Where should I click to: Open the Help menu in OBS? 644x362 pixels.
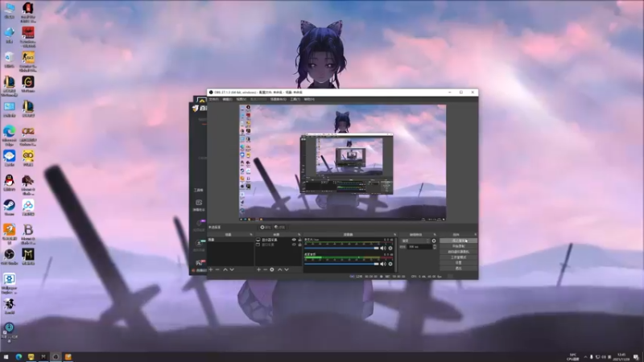click(309, 99)
